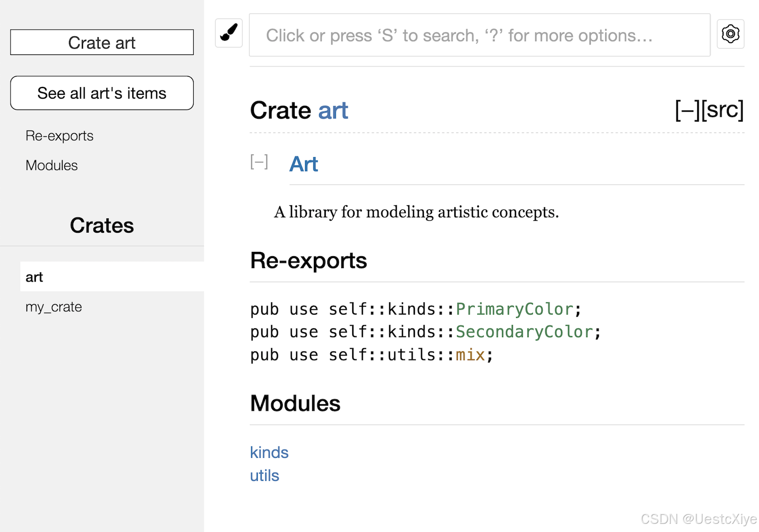The width and height of the screenshot is (759, 532).
Task: Click the Crate art sidebar header
Action: pyautogui.click(x=102, y=43)
